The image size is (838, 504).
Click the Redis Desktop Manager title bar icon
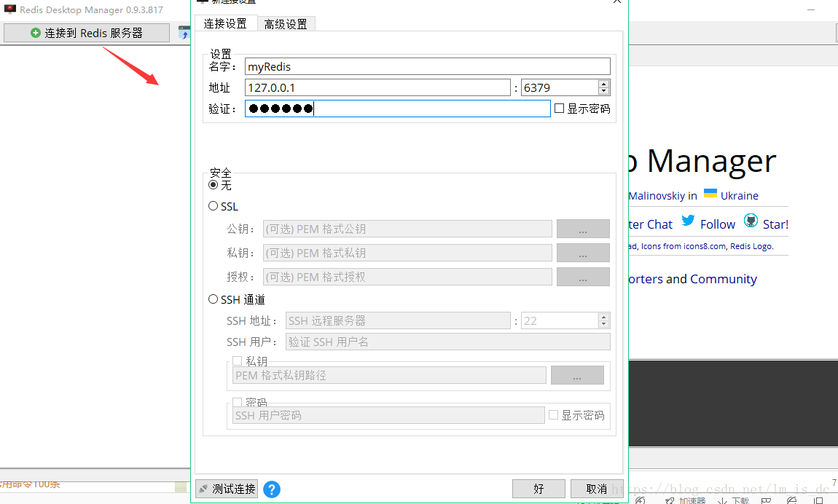(10, 9)
